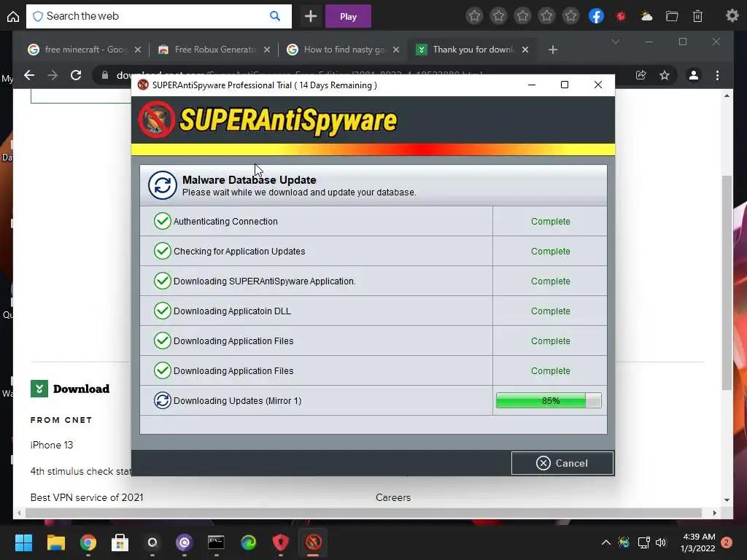
Task: Go forward in the Chrome browser
Action: (x=53, y=75)
